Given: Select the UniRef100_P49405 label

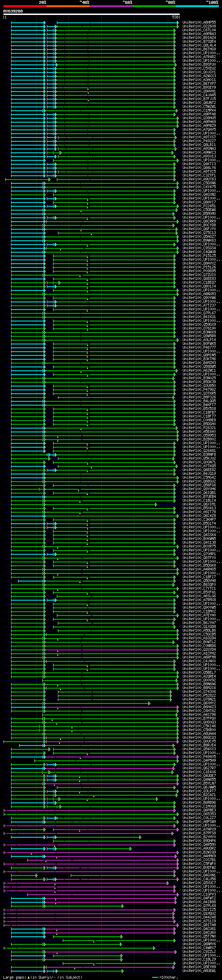Looking at the screenshot, I should click(x=199, y=757).
